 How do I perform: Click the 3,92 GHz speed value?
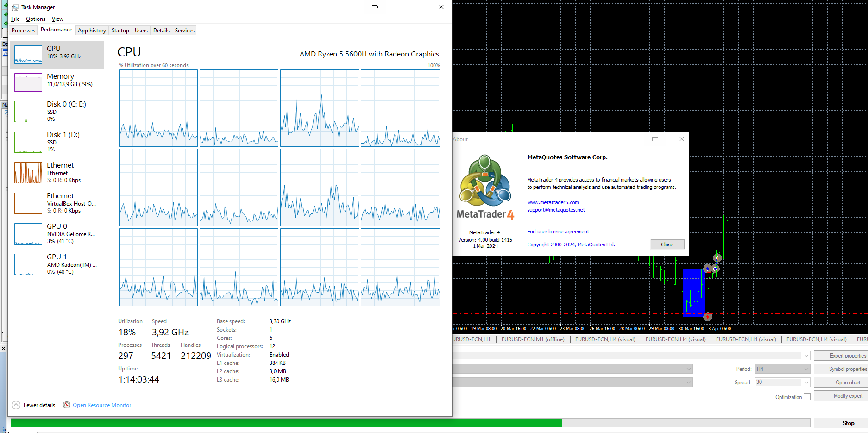[170, 332]
